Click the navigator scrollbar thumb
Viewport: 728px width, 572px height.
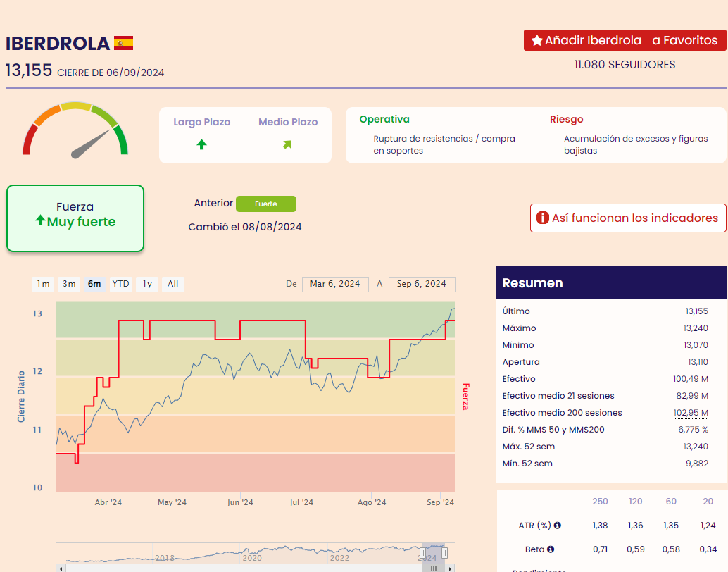point(434,568)
